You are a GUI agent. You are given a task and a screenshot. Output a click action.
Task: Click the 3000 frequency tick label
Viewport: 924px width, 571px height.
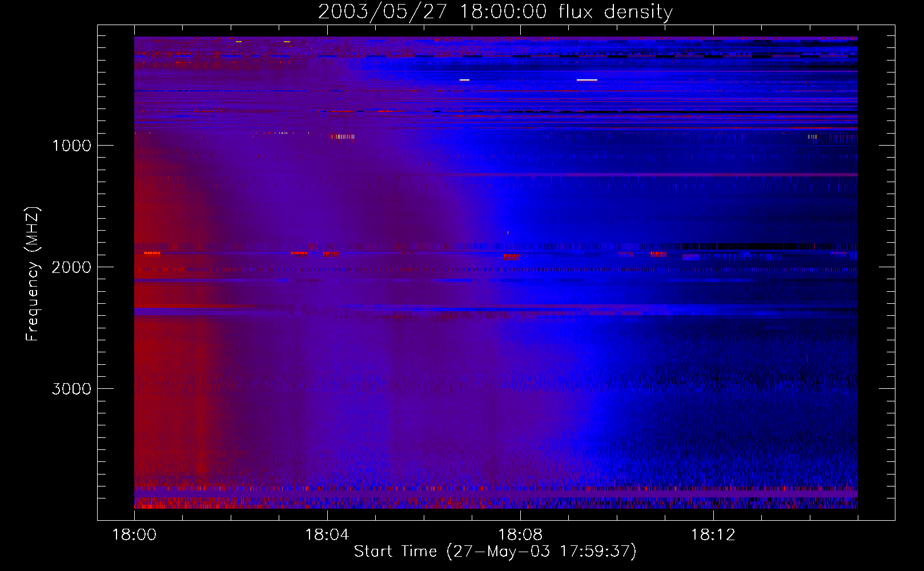(x=71, y=389)
